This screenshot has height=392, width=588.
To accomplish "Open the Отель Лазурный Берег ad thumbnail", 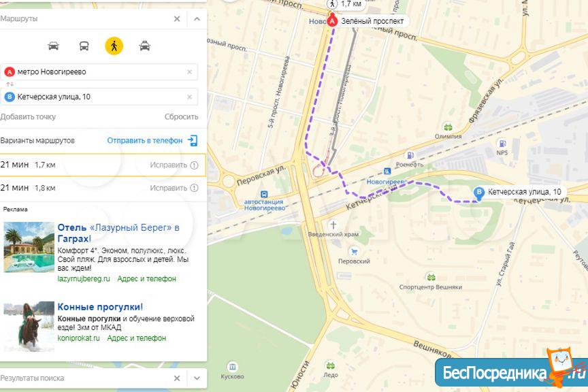I will [29, 247].
